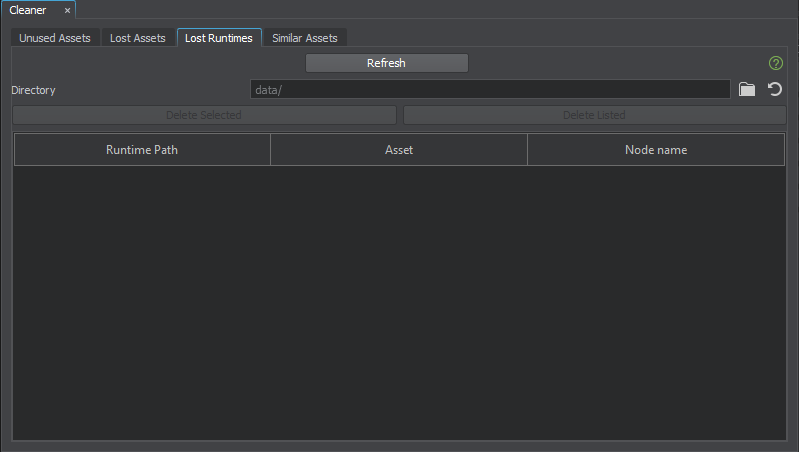Click the divider between Runtime Path and Asset

271,150
